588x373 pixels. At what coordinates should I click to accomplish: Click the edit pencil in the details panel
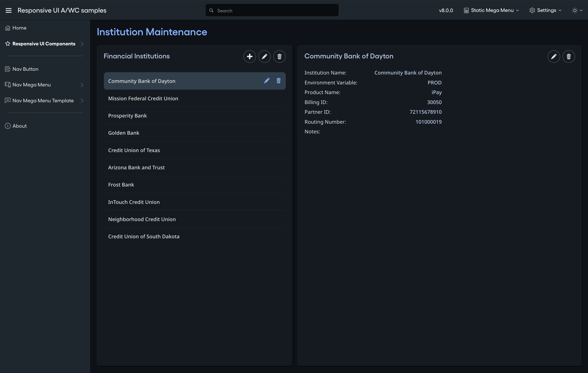tap(554, 56)
